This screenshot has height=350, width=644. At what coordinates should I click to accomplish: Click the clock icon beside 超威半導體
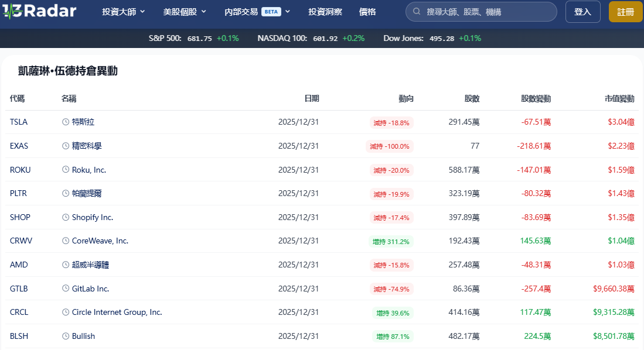tap(66, 265)
